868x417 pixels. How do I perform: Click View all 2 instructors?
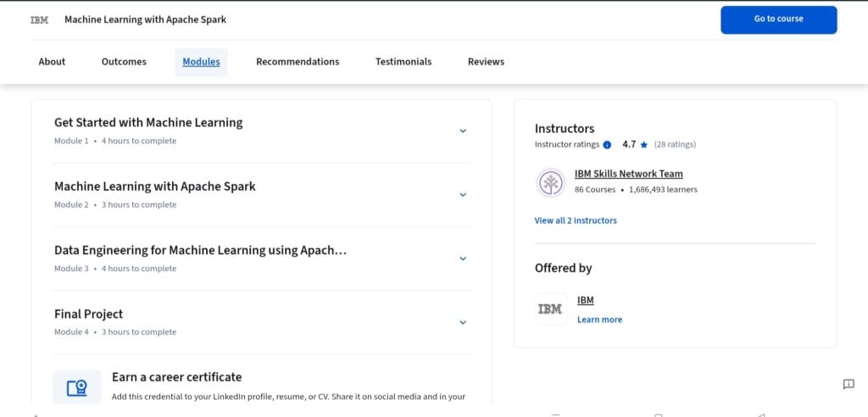[576, 220]
